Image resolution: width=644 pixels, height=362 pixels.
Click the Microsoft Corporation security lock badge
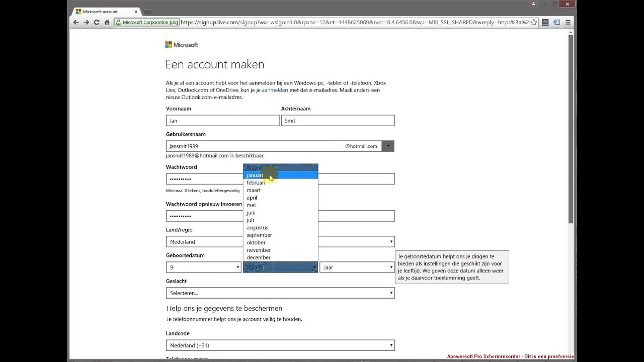[x=146, y=22]
